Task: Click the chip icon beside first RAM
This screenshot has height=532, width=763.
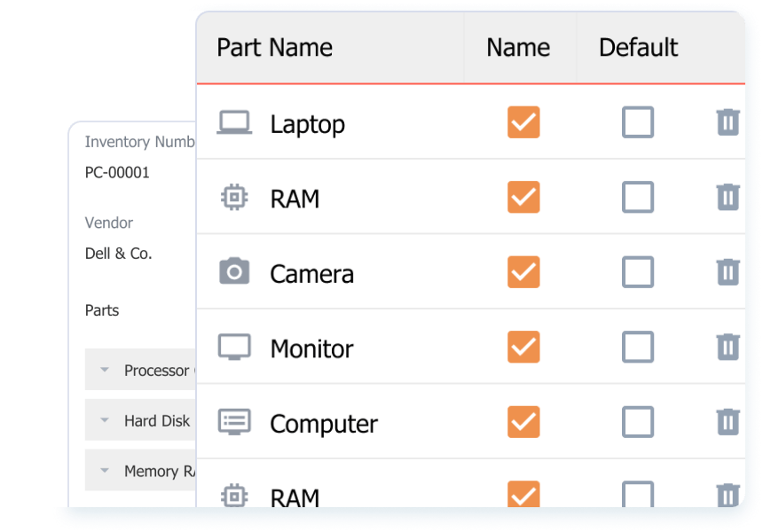Action: pyautogui.click(x=234, y=197)
